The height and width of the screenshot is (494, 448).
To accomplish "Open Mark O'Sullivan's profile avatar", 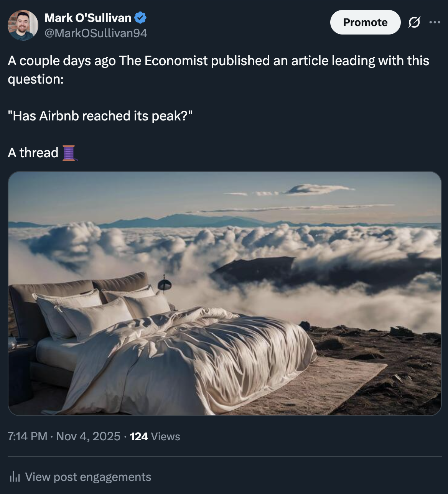I will point(23,25).
